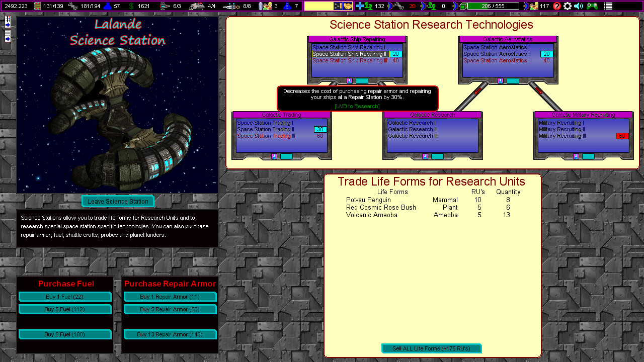
Task: Open the help question mark icon
Action: tap(556, 6)
